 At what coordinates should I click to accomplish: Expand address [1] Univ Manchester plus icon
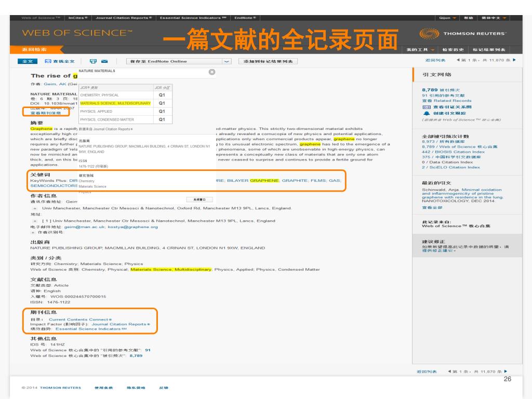[x=35, y=221]
